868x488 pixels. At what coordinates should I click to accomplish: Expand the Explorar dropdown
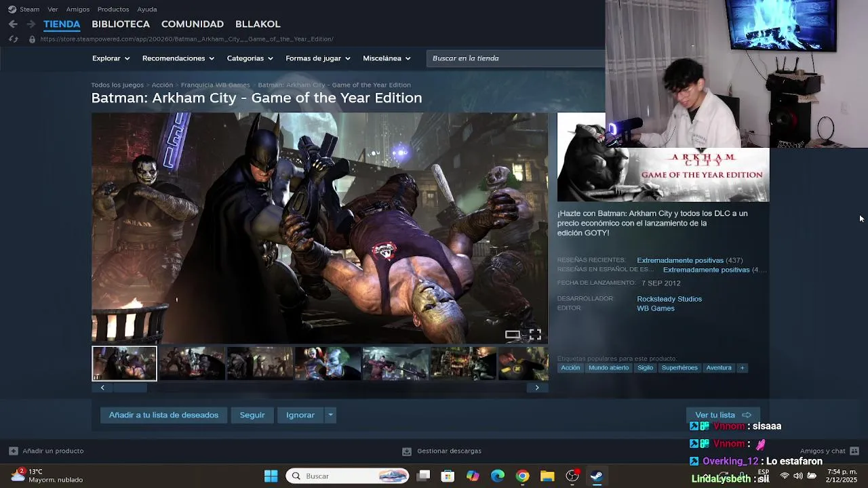[x=111, y=58]
